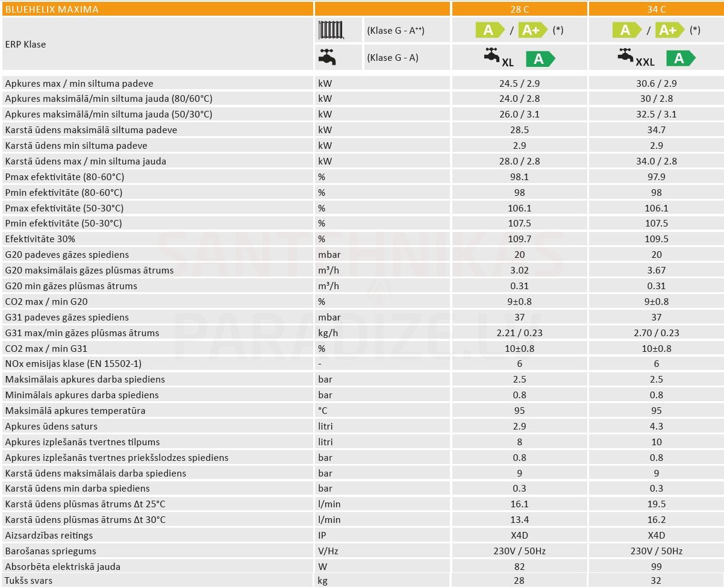Viewport: 724px width, 588px height.
Task: Click the "4.3" value
Action: point(657,427)
